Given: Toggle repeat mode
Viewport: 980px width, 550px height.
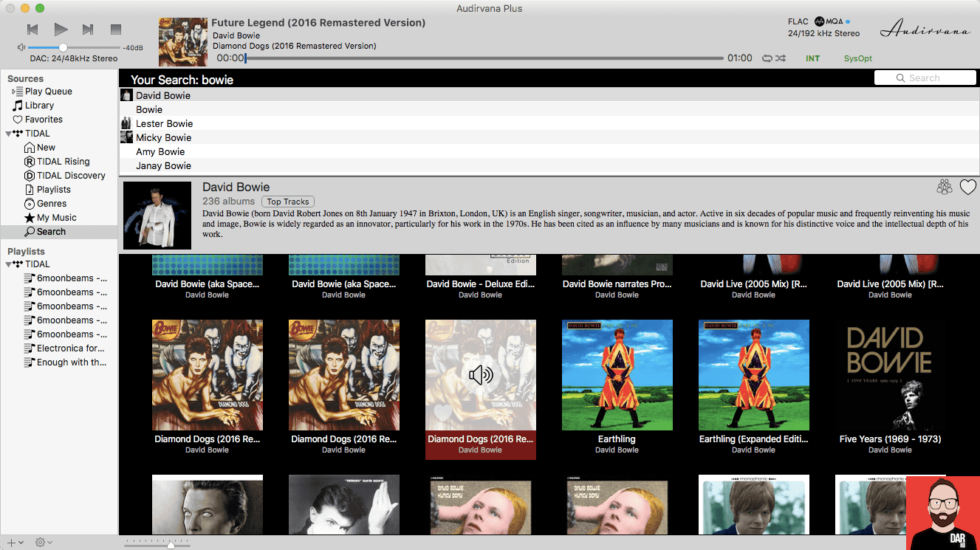Looking at the screenshot, I should 767,58.
